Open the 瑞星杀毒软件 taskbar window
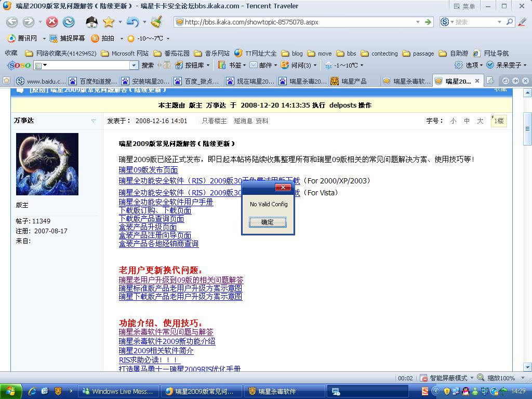Viewport: 532px width, 399px height. coord(284,391)
